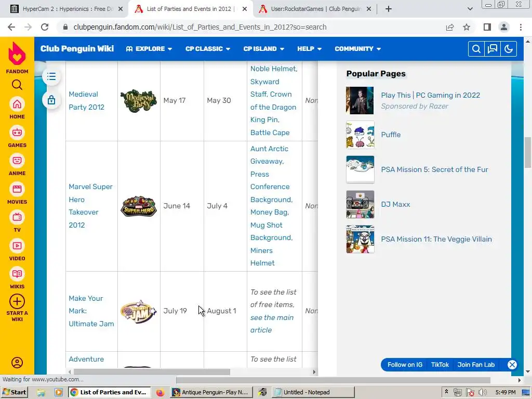The height and width of the screenshot is (399, 532).
Task: Expand the CP ISLAND menu
Action: coord(263,49)
